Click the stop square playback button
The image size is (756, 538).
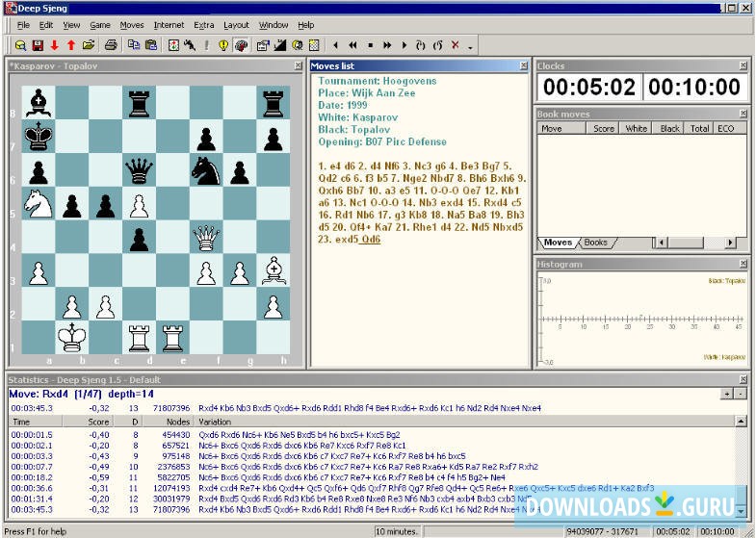[370, 44]
